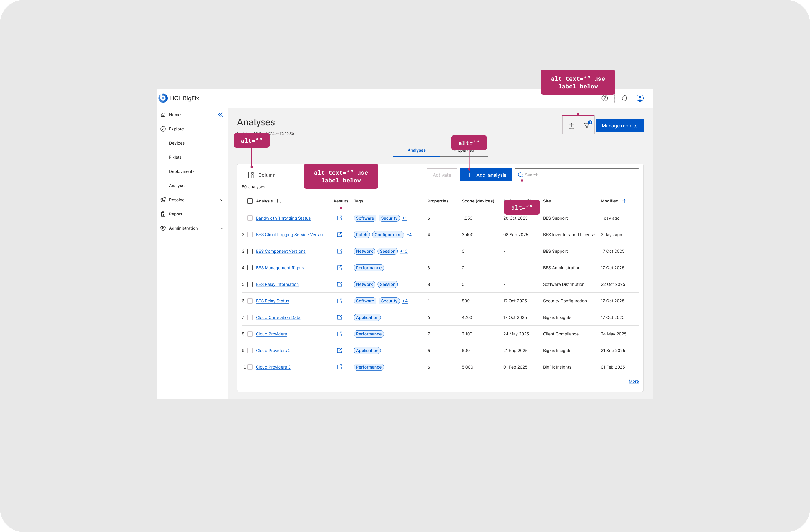Open notifications bell icon

click(x=624, y=98)
